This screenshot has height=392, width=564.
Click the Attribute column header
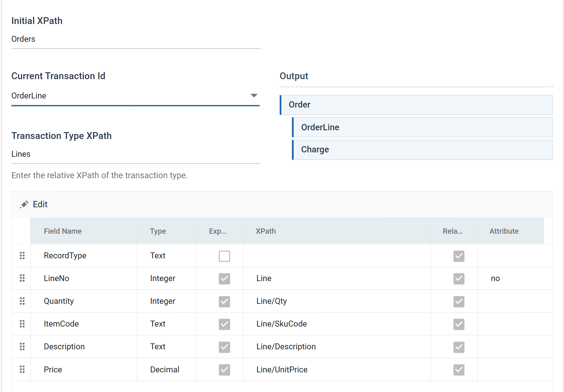510,231
